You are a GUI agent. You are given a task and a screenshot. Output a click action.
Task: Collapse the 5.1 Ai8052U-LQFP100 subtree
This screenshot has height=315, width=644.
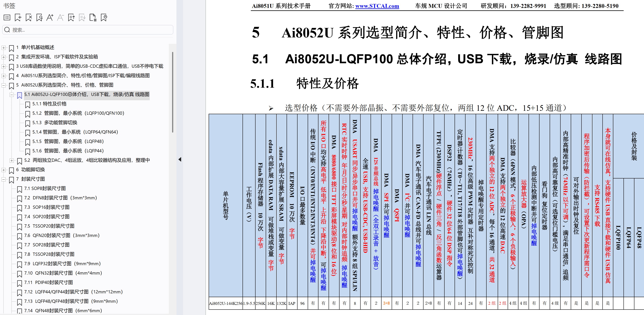(x=11, y=95)
